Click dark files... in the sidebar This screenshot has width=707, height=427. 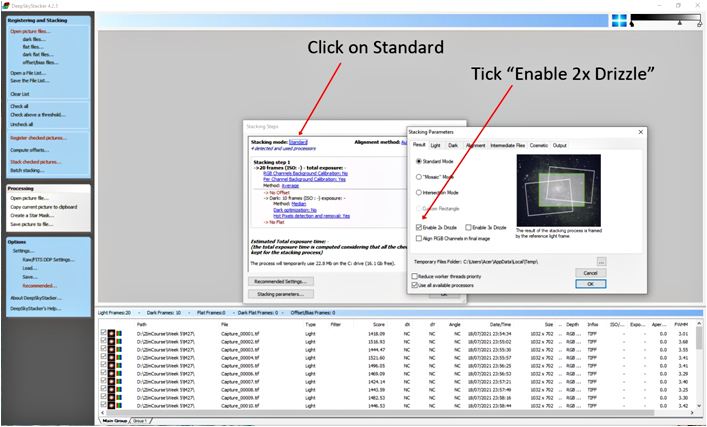[34, 39]
